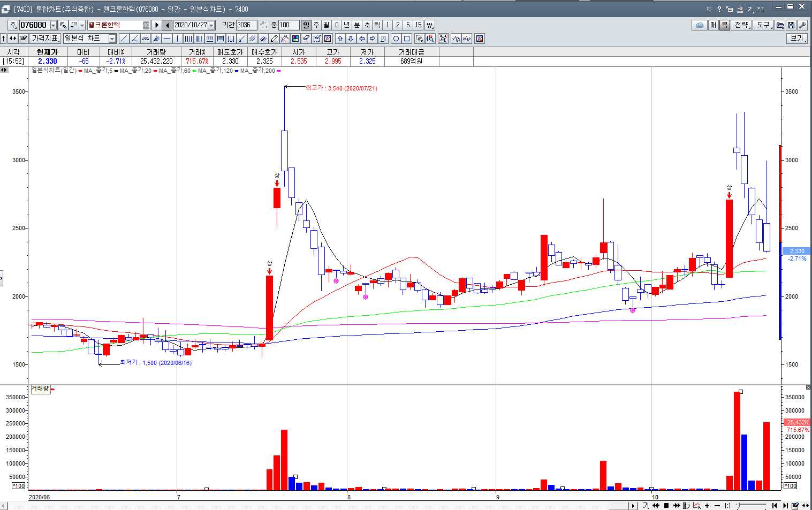The height and width of the screenshot is (510, 812).
Task: Expand the 도구 tools menu
Action: (763, 25)
